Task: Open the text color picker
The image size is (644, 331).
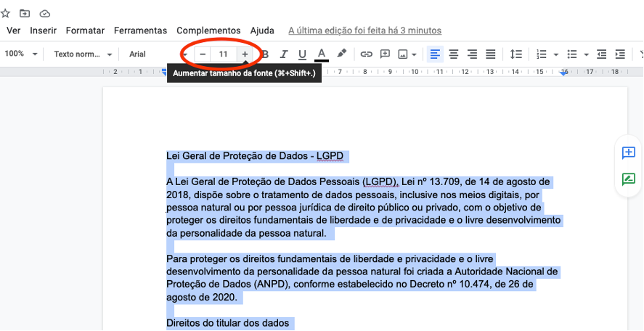Action: tap(322, 54)
